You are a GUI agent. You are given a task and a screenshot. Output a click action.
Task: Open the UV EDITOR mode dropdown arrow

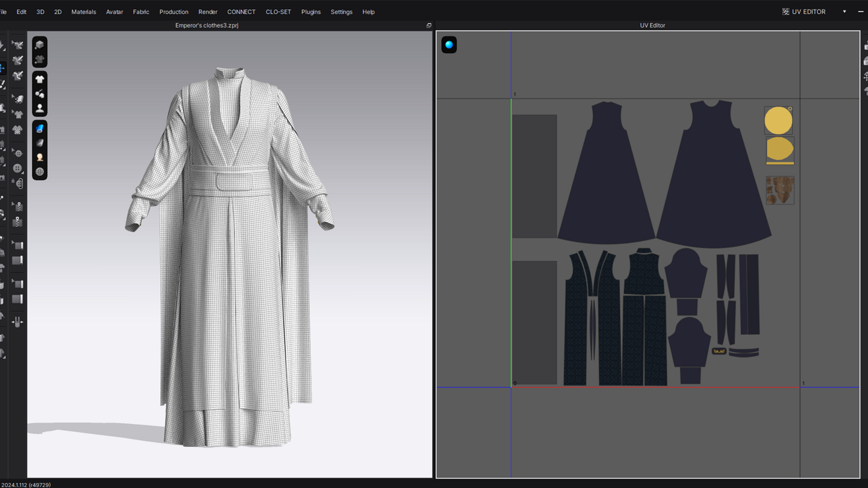click(844, 12)
